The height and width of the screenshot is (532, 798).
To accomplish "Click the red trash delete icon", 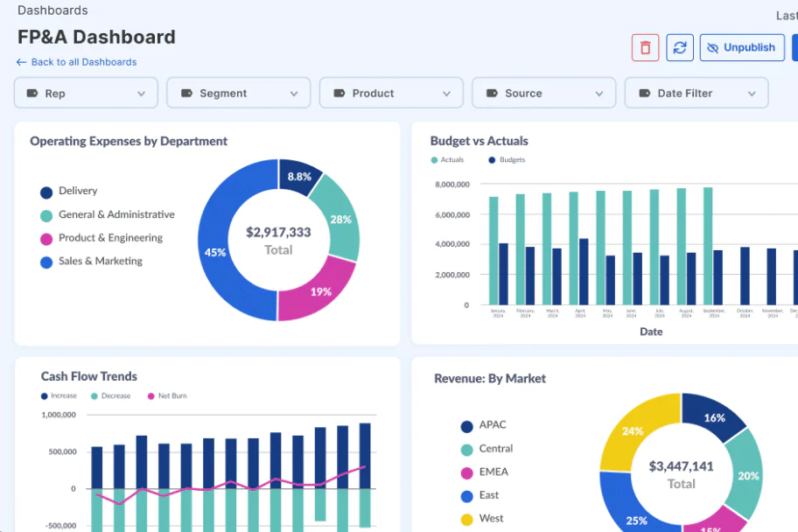I will (x=645, y=48).
